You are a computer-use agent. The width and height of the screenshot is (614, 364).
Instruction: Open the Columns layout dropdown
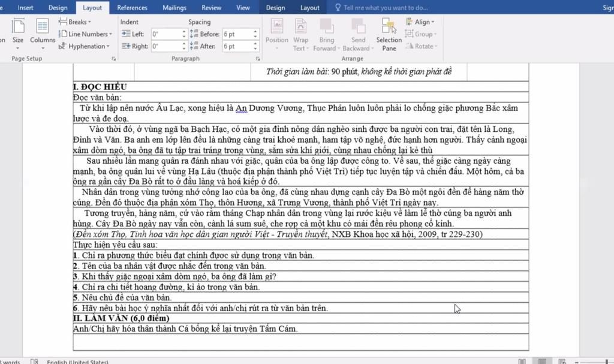coord(43,34)
